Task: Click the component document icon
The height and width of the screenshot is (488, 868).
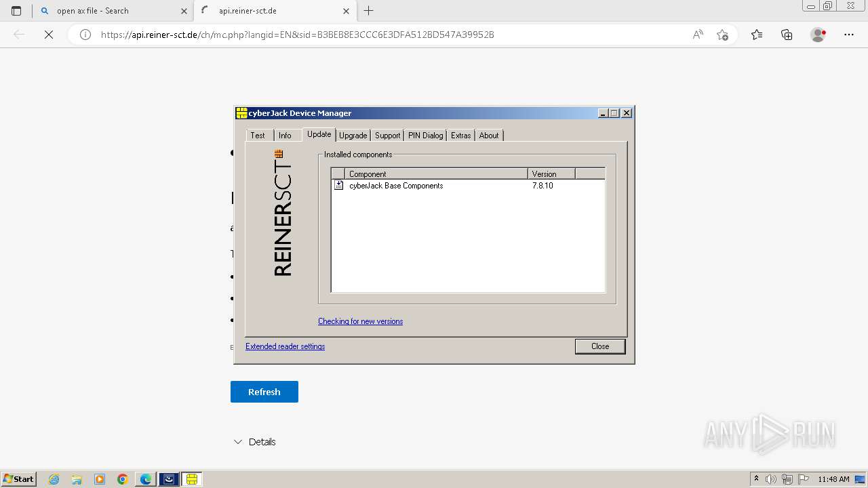Action: point(338,185)
